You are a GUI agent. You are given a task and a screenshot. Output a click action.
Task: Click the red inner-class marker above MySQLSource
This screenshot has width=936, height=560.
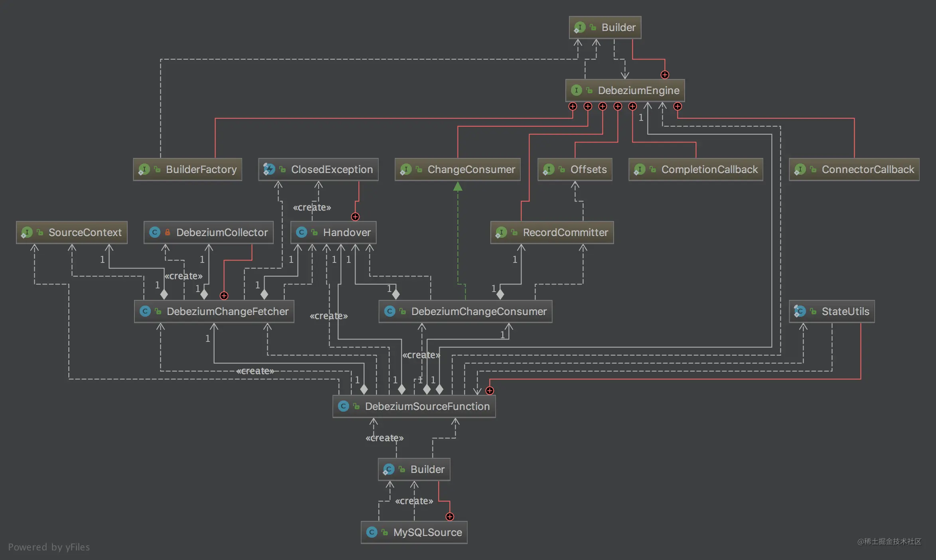tap(450, 517)
